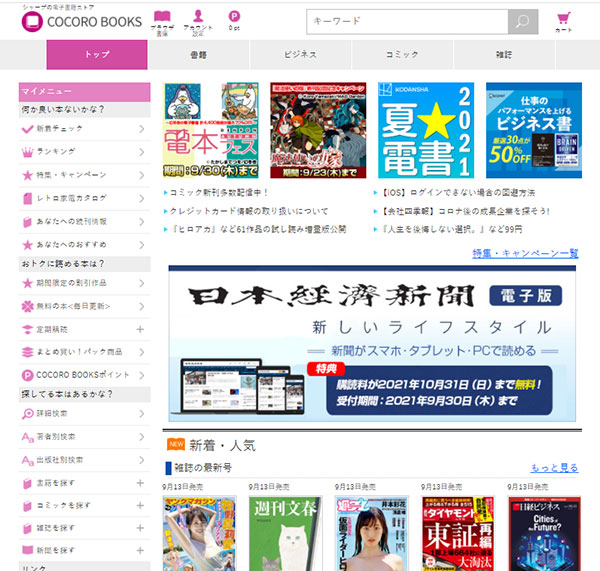
Task: Open the 日本経済新聞 電子版 banner
Action: [x=372, y=343]
